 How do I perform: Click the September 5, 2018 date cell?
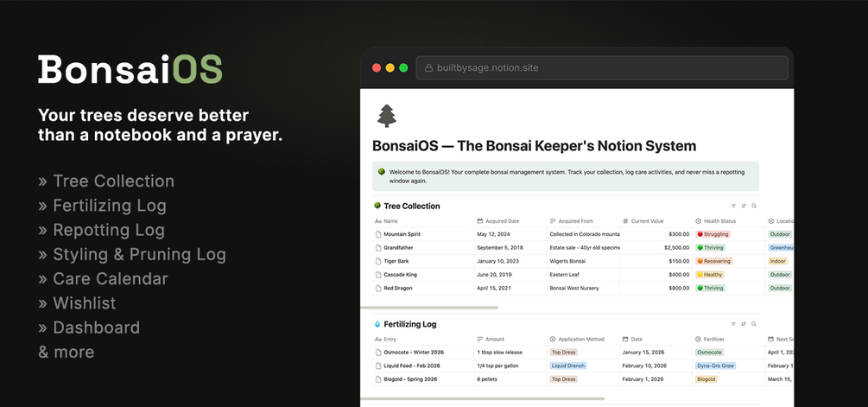510,247
